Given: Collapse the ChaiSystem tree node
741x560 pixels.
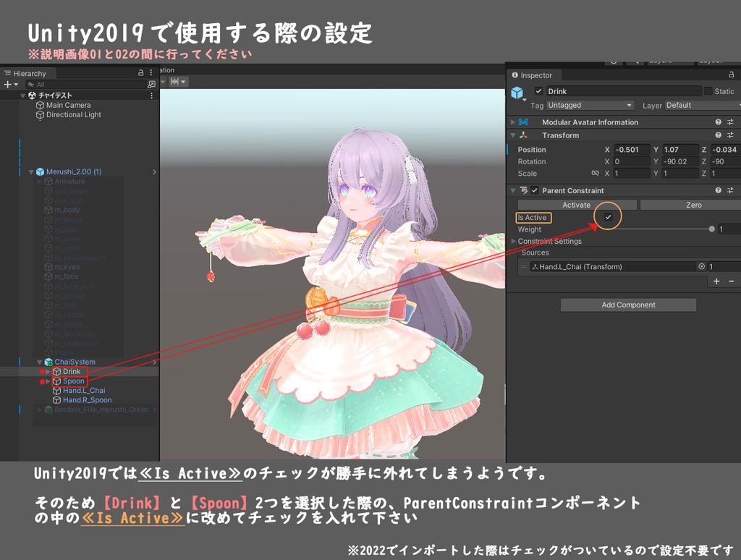Looking at the screenshot, I should [x=40, y=362].
